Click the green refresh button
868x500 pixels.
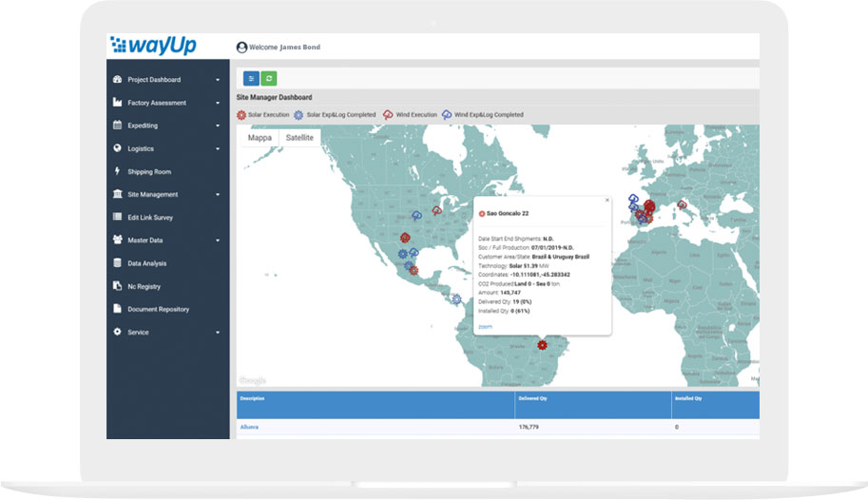click(x=268, y=79)
